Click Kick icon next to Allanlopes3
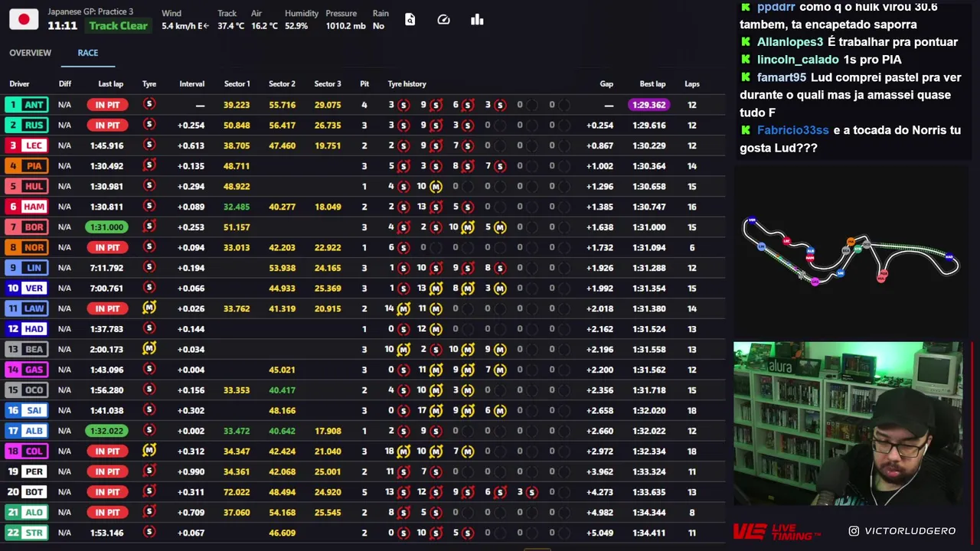Viewport: 980px width, 551px height. coord(745,42)
